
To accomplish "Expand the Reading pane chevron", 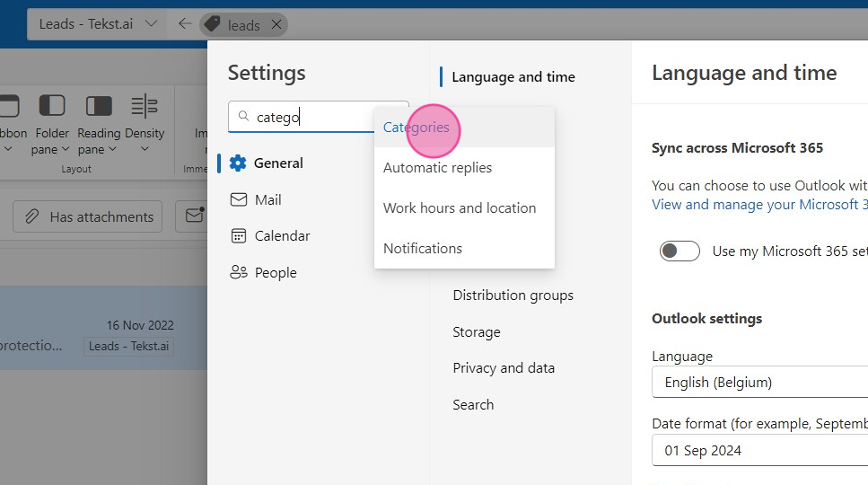I will [x=112, y=149].
